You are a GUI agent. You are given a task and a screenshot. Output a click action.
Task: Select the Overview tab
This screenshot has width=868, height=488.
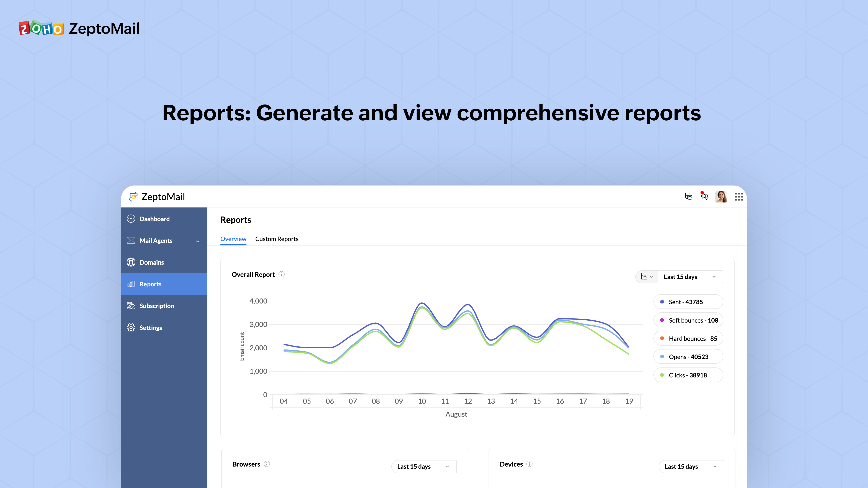(233, 239)
